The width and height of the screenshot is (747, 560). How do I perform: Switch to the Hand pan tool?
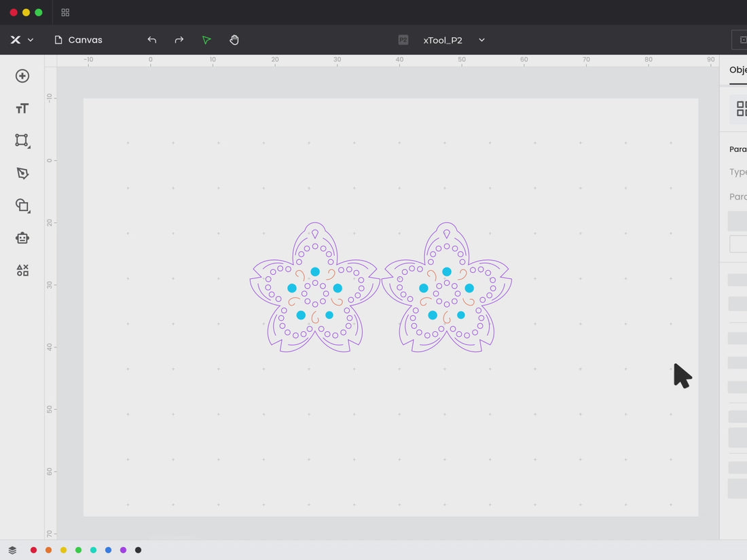(x=234, y=40)
